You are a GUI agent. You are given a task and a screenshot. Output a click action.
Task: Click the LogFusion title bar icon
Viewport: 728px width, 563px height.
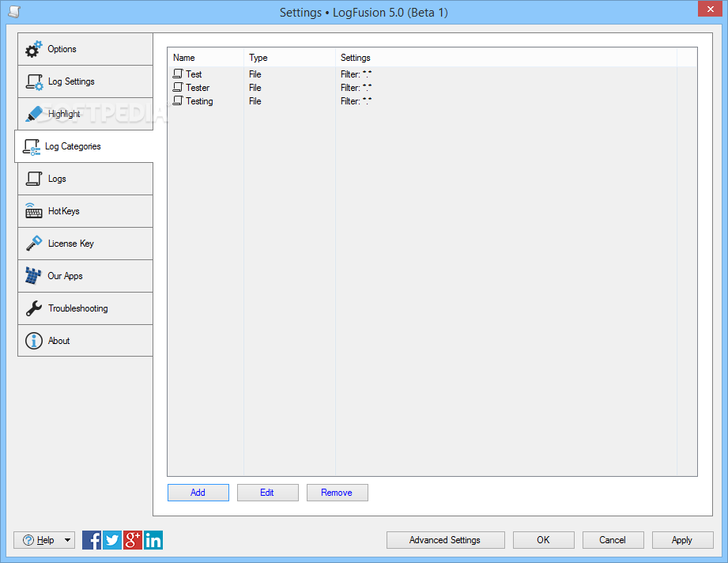14,12
